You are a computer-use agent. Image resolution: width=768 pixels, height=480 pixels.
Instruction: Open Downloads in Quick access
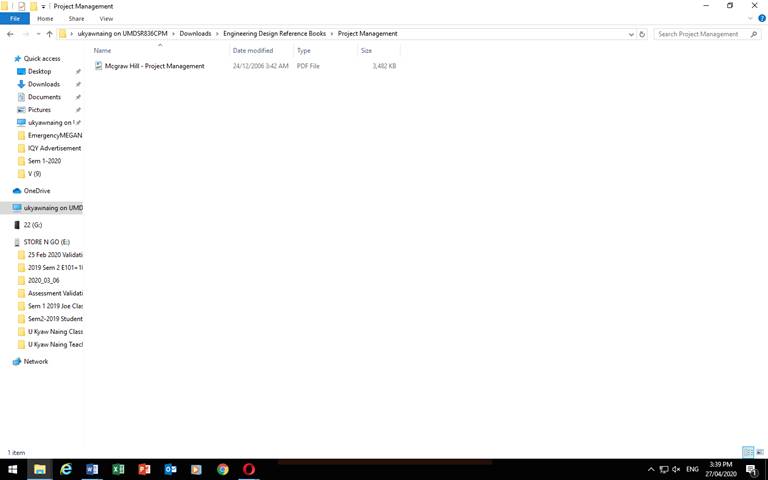click(44, 84)
